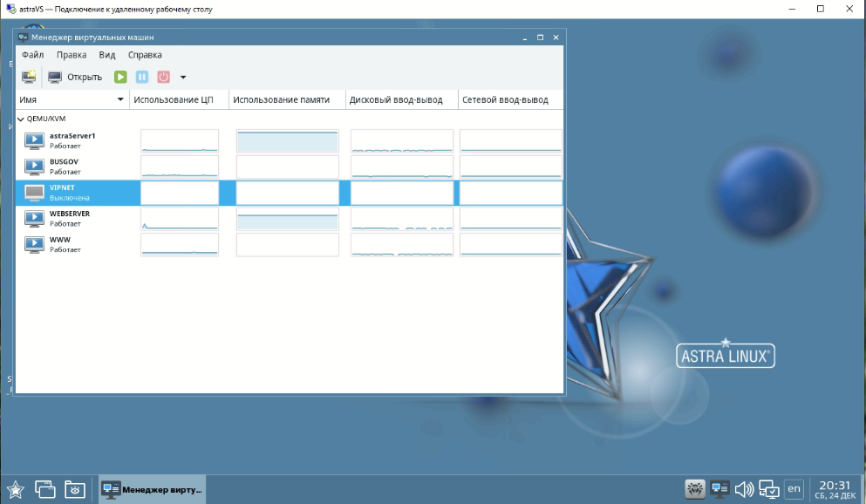Start the VIPNET virtual machine
The image size is (866, 504).
coord(119,77)
